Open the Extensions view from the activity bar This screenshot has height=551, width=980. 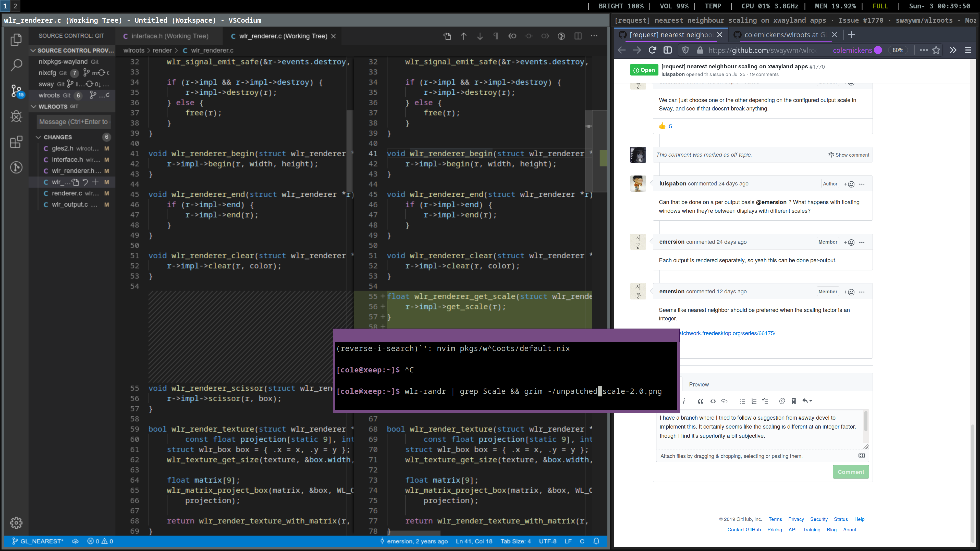pos(16,142)
